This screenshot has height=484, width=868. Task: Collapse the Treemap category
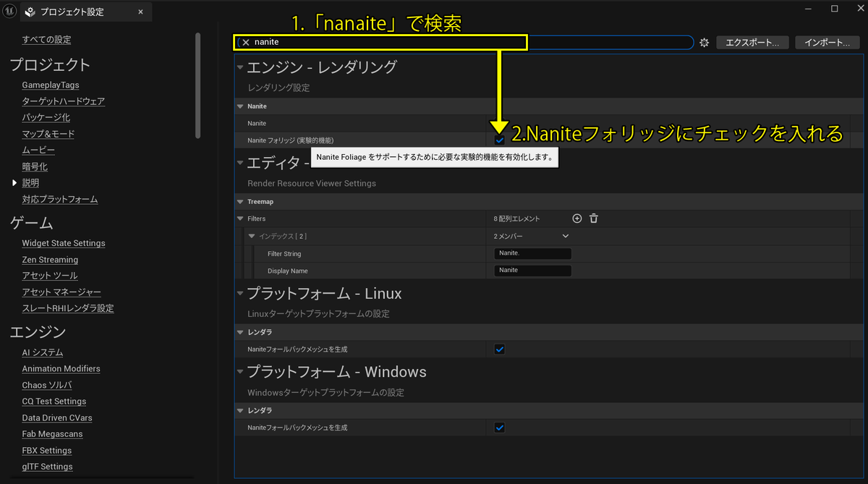point(241,202)
